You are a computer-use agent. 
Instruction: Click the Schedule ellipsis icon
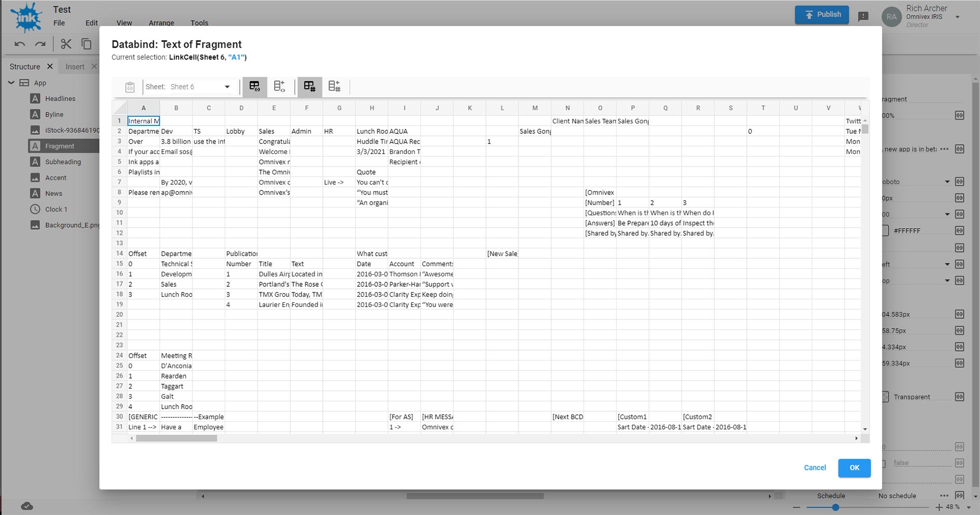click(944, 495)
